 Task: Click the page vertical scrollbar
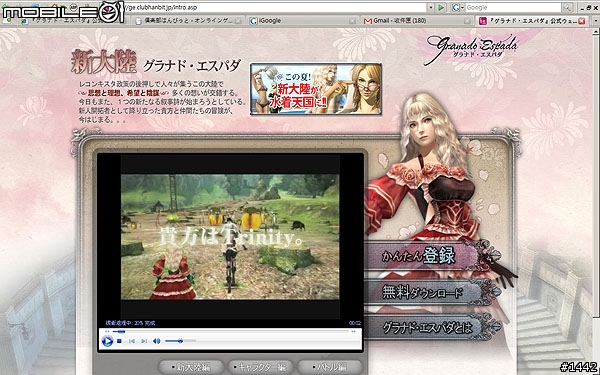[x=597, y=172]
